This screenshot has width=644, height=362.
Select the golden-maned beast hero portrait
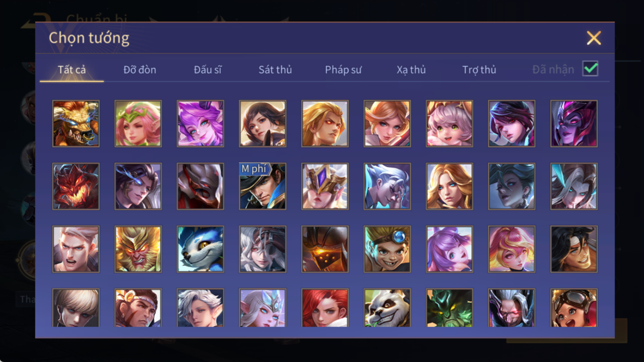pyautogui.click(x=76, y=123)
